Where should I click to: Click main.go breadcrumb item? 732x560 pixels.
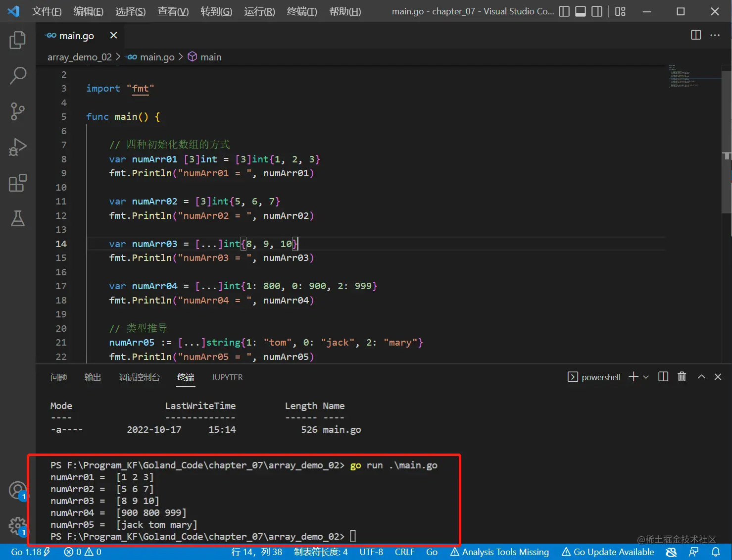tap(150, 57)
